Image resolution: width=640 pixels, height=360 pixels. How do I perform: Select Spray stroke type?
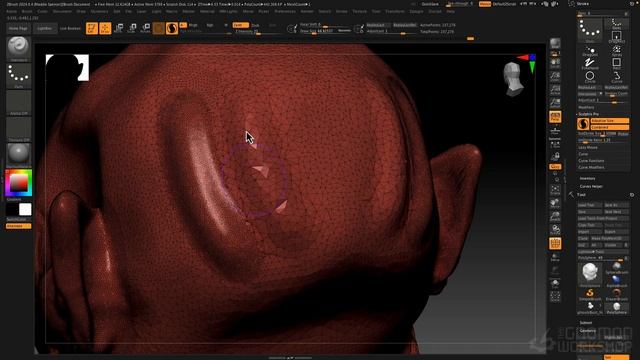(616, 51)
